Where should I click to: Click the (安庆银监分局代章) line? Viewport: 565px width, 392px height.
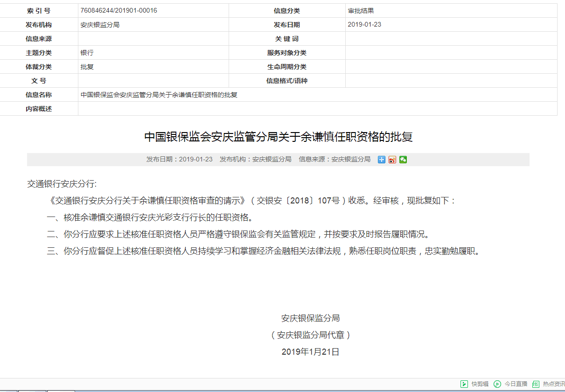pyautogui.click(x=310, y=335)
